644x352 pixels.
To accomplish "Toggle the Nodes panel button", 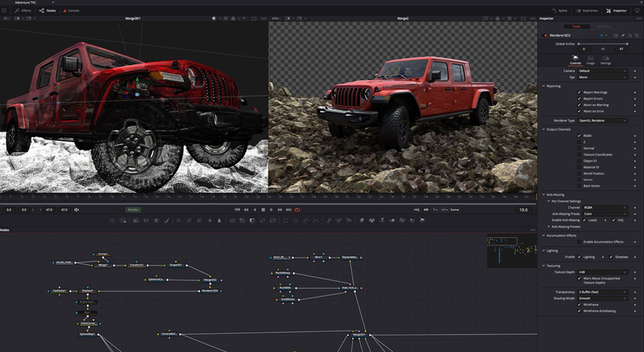I will [x=48, y=11].
